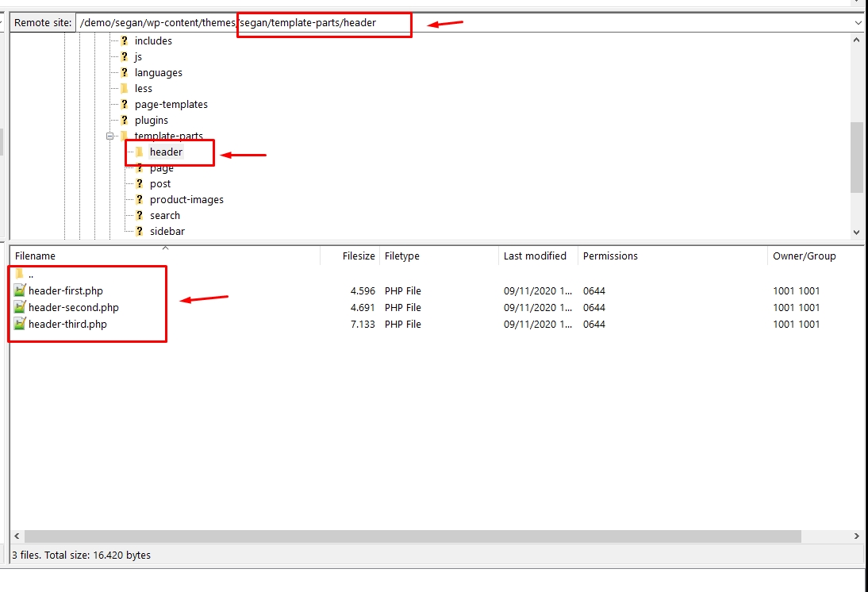This screenshot has height=592, width=868.
Task: Select the header-second.php file icon
Action: [20, 307]
